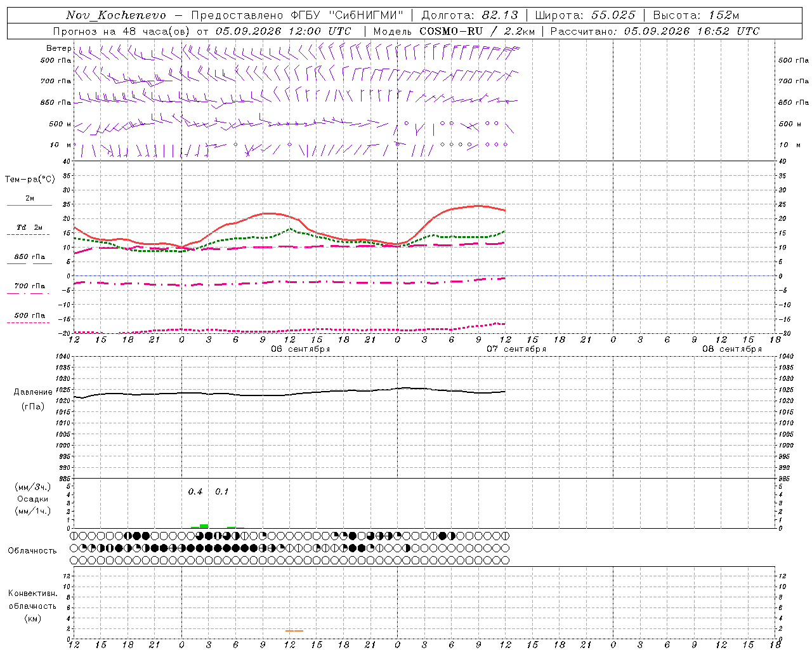The image size is (812, 650).
Task: Click the 06 сентября date label
Action: click(301, 349)
